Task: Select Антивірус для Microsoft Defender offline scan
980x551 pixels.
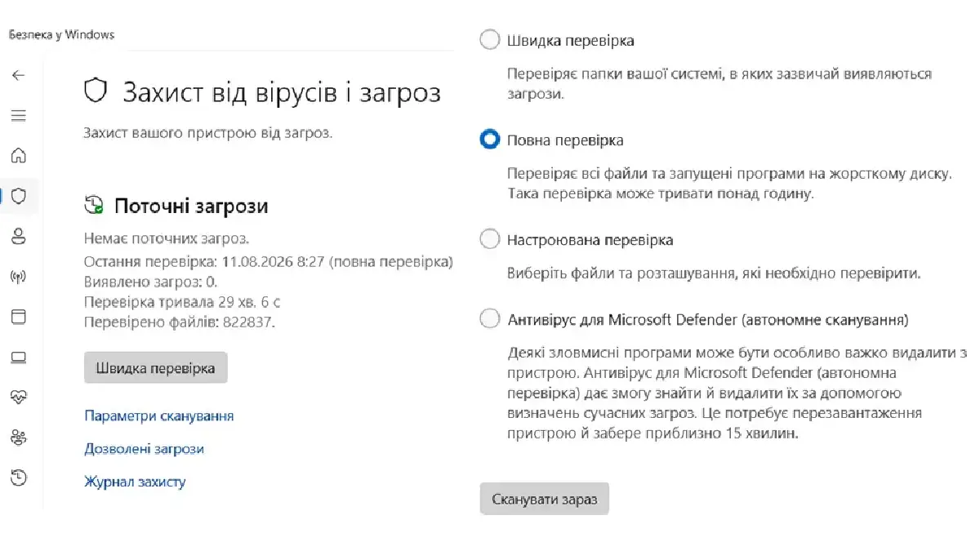Action: (x=489, y=319)
